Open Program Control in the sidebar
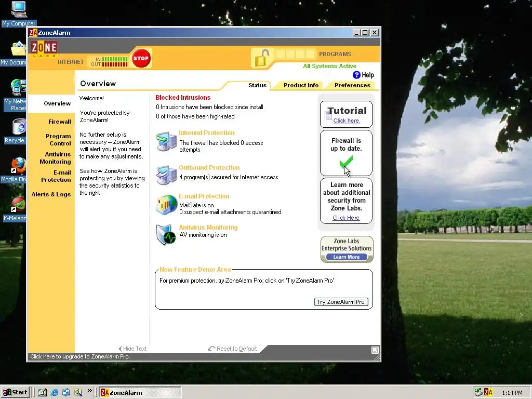 pyautogui.click(x=58, y=140)
